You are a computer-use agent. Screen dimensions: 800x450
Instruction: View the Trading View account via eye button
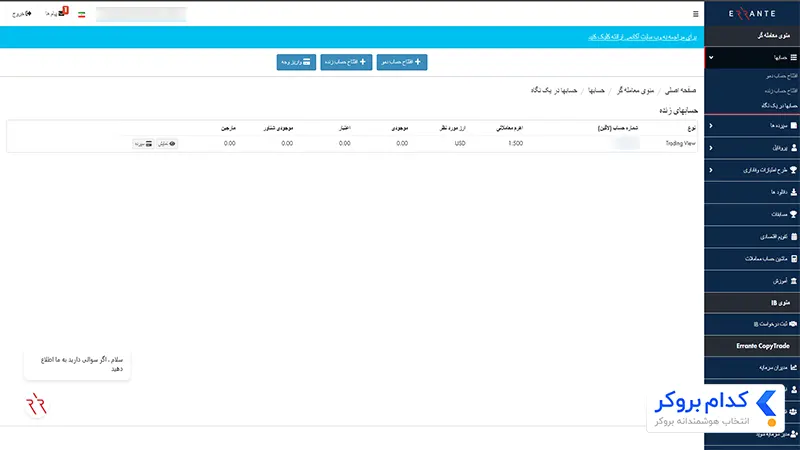point(167,144)
